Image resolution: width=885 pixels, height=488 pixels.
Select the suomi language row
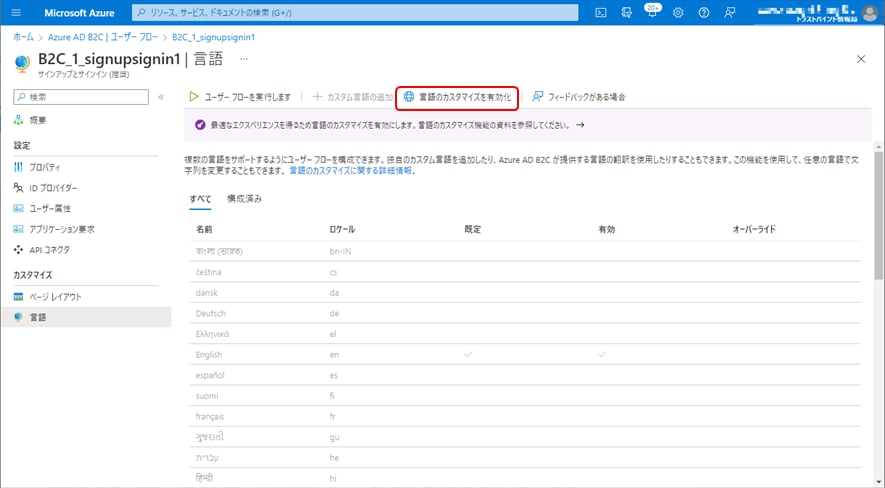coord(525,396)
